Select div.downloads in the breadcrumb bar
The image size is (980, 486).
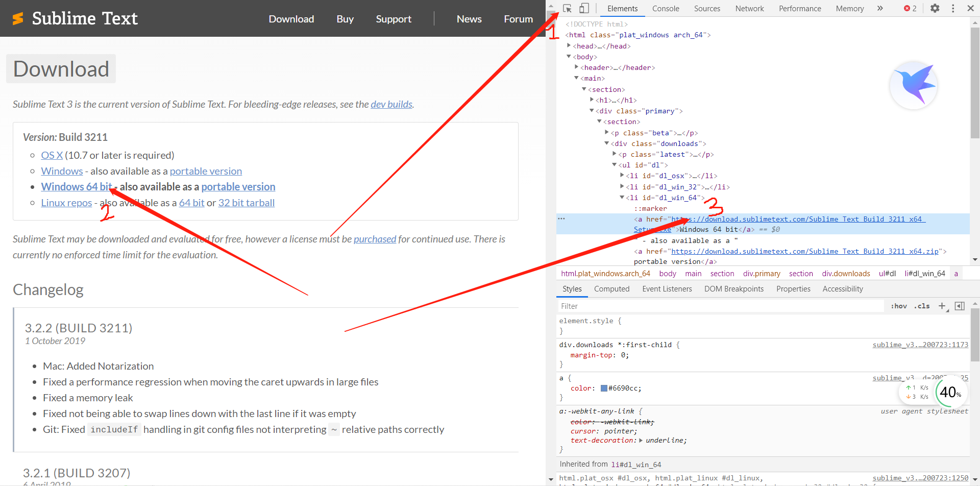[x=846, y=274]
